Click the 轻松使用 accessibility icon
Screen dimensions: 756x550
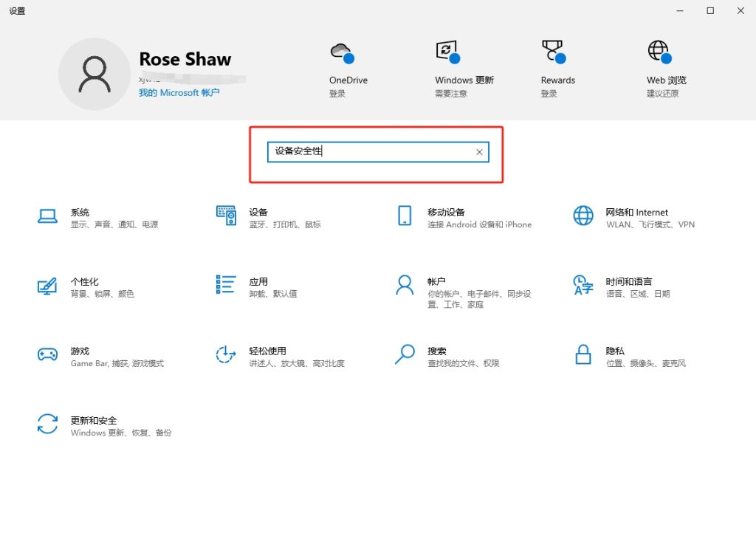click(226, 354)
